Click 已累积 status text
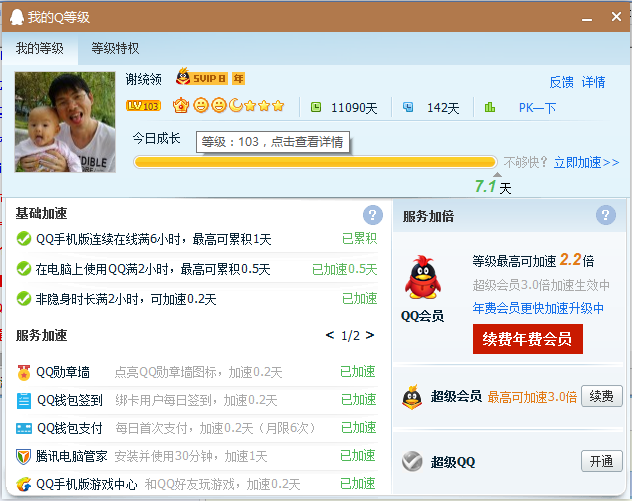 point(360,239)
